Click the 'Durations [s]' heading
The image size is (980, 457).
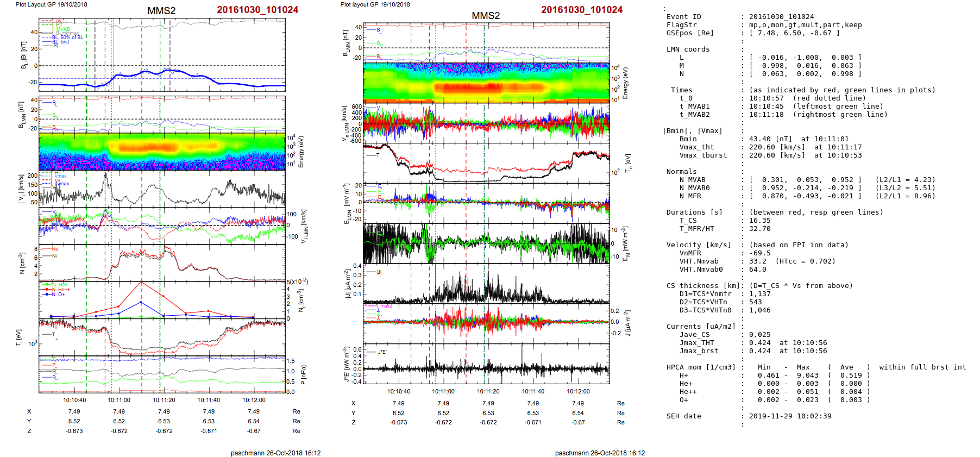[694, 212]
